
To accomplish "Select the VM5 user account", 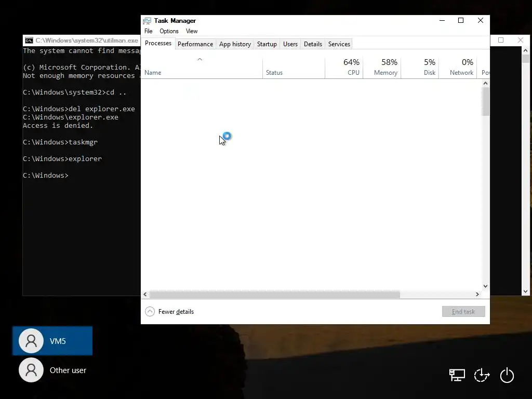I will point(52,341).
